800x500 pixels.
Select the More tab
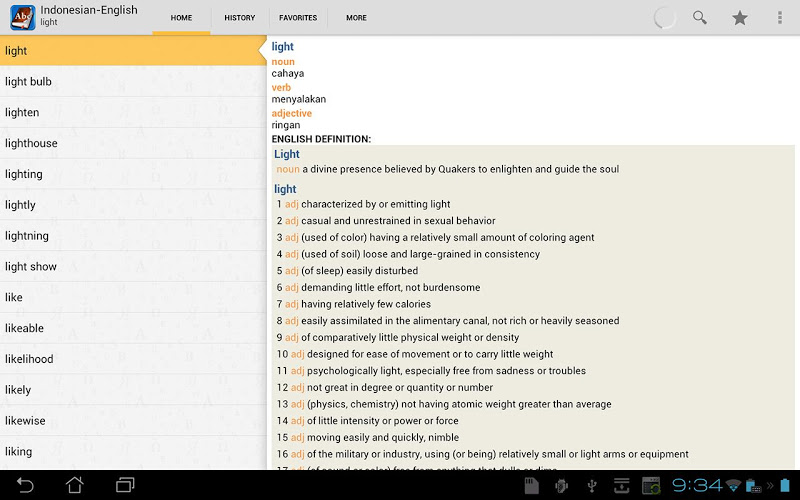click(356, 18)
